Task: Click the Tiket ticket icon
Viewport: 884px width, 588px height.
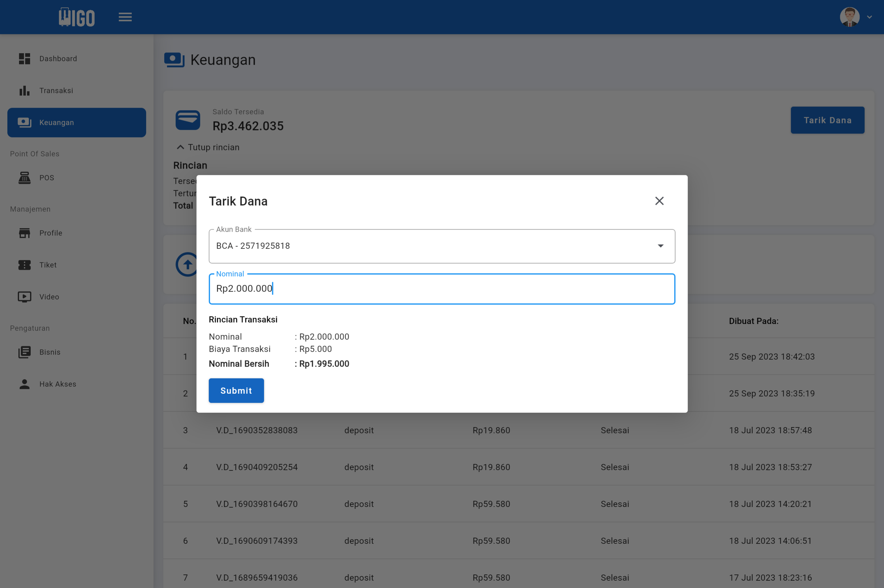Action: point(24,265)
